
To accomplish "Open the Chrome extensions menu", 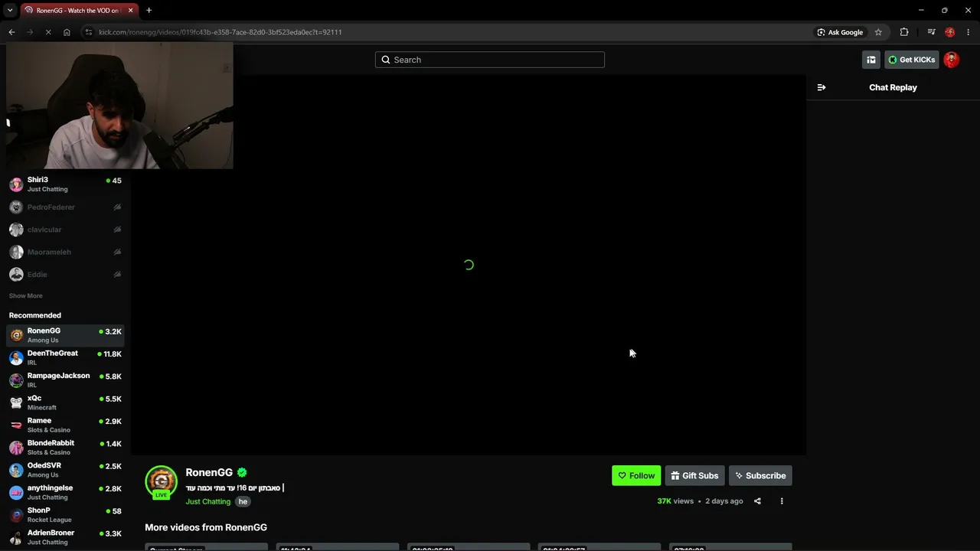I will [x=904, y=32].
